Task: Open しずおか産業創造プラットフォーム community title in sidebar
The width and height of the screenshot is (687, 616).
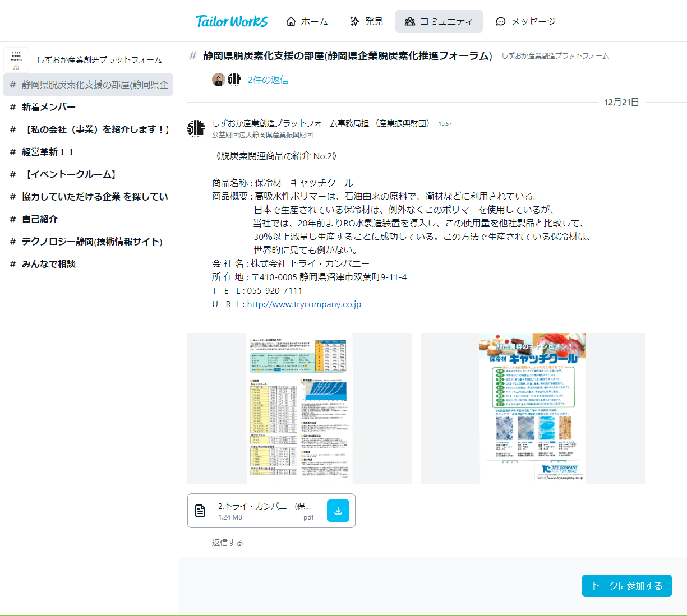Action: tap(99, 60)
